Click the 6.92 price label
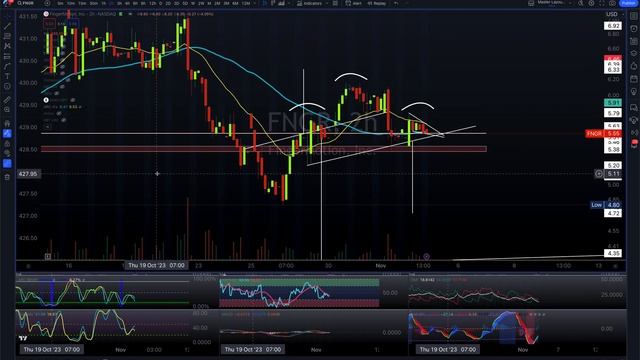This screenshot has width=640, height=360. click(x=613, y=26)
